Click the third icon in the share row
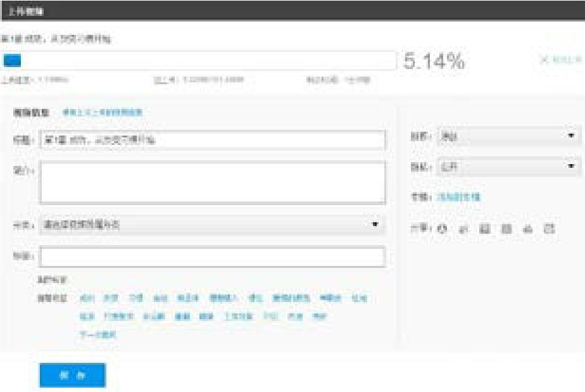This screenshot has width=585, height=392. pos(484,229)
